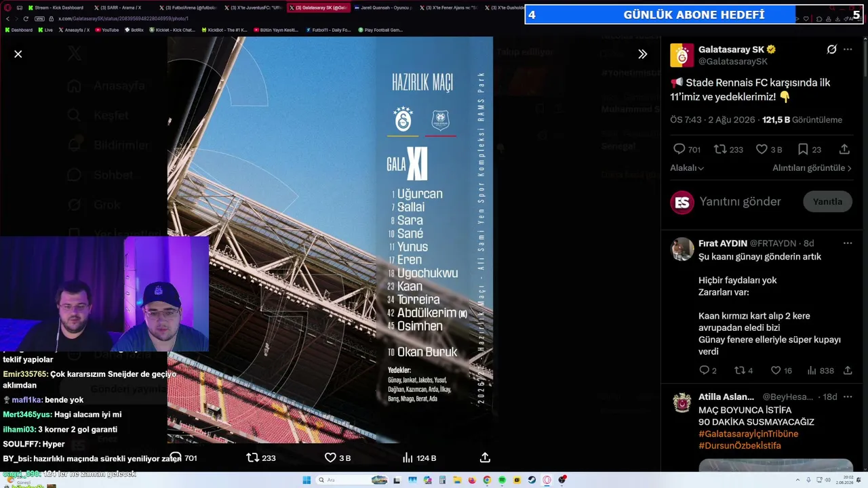Share Fırat AYDIN comment
Image resolution: width=868 pixels, height=488 pixels.
[x=848, y=371]
